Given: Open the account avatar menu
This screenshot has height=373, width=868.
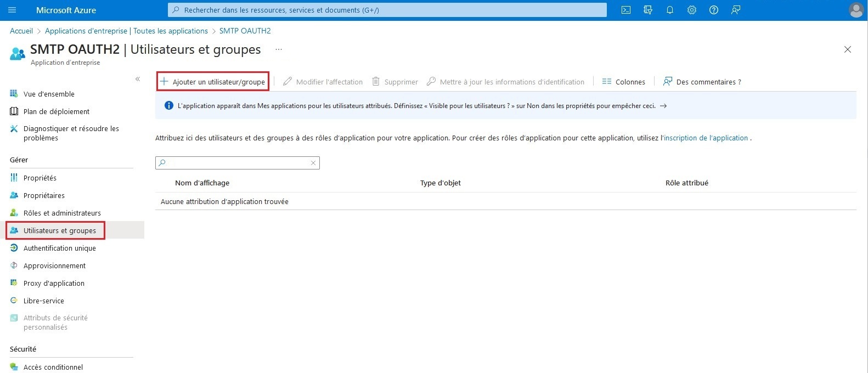Looking at the screenshot, I should pos(856,10).
